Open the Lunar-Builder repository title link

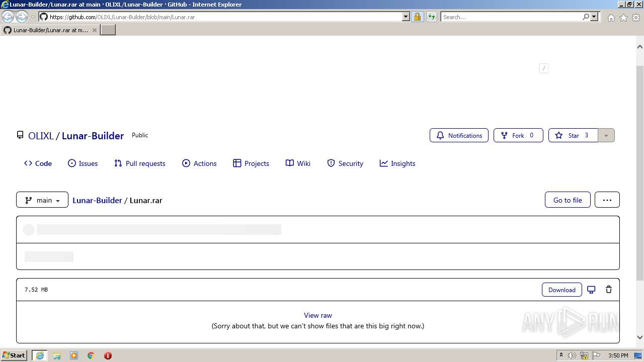tap(93, 136)
